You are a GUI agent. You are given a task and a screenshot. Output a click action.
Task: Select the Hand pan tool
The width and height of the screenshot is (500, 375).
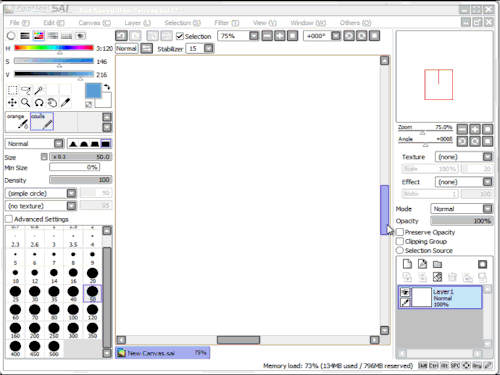52,103
